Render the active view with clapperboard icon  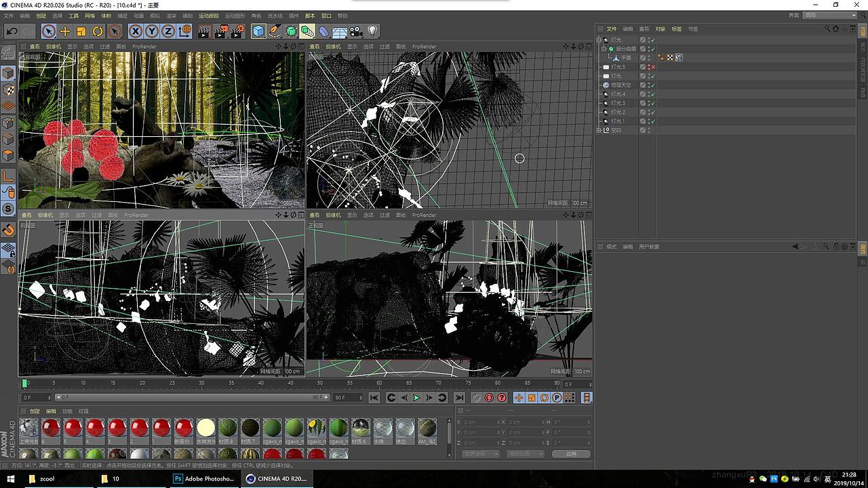click(x=203, y=31)
